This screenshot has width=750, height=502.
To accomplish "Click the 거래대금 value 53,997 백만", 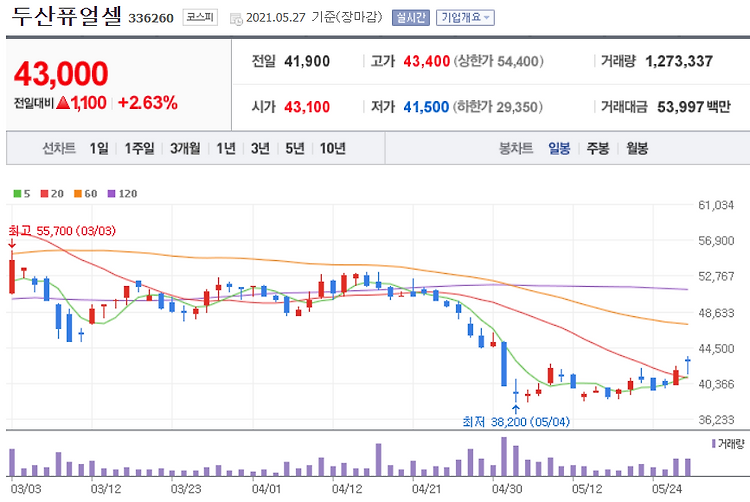I will click(694, 107).
